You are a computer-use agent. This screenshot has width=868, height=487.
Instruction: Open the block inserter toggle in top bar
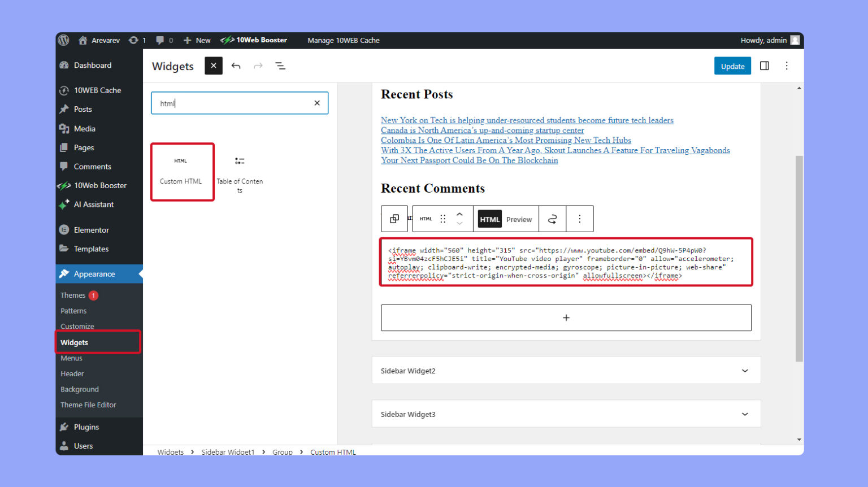(213, 66)
